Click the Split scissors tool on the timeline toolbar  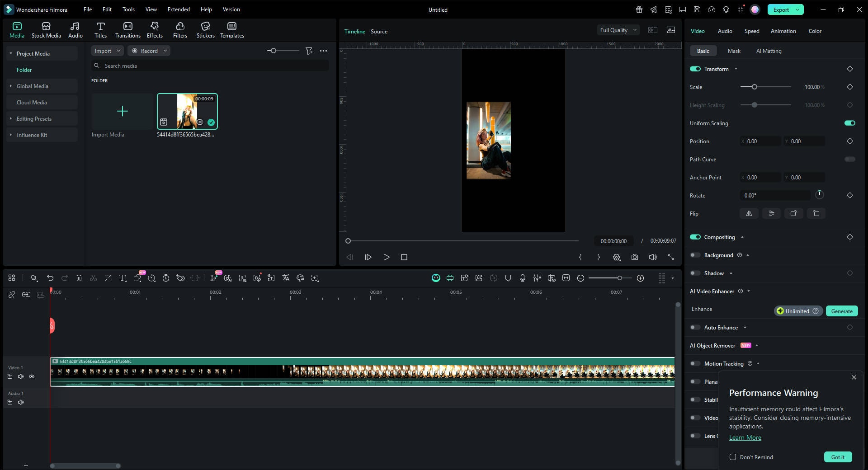coord(93,278)
